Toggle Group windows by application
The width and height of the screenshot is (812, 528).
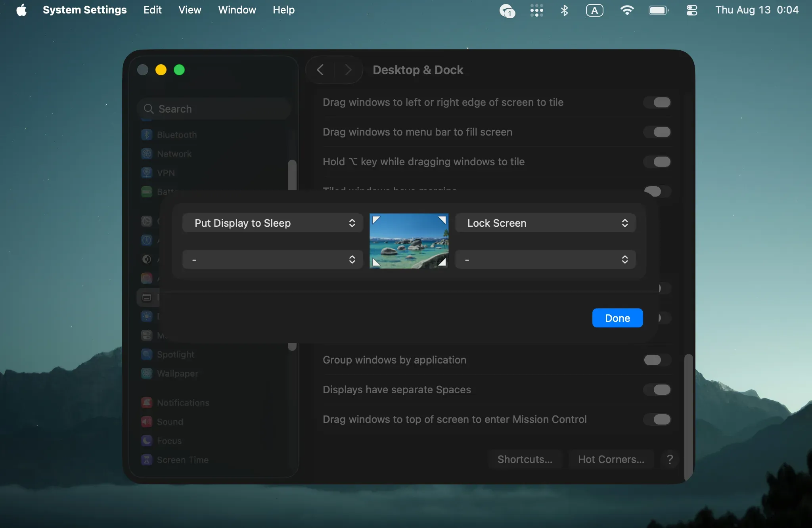click(657, 360)
